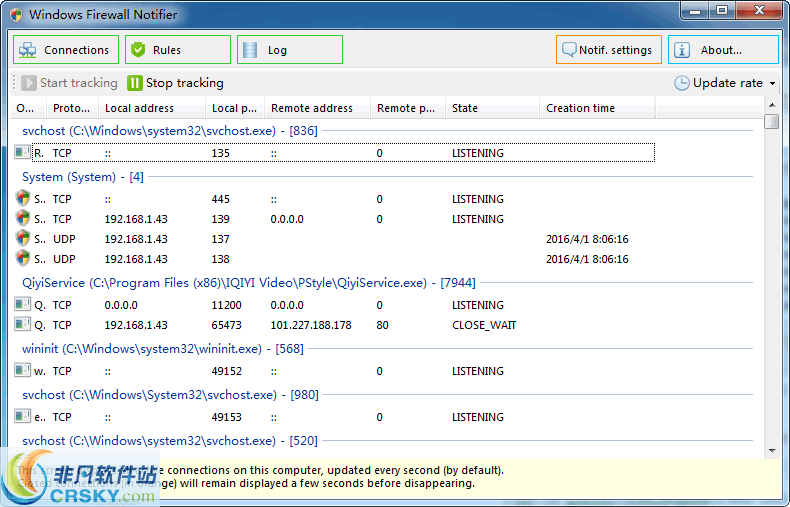Open the Update rate dropdown arrow
The height and width of the screenshot is (507, 790).
[x=772, y=84]
